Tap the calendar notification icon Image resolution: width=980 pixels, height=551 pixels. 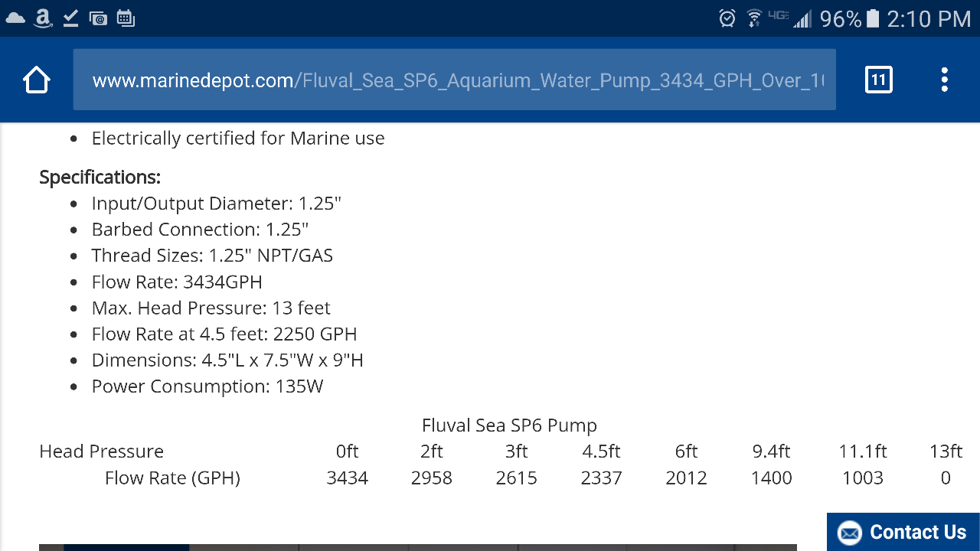126,18
